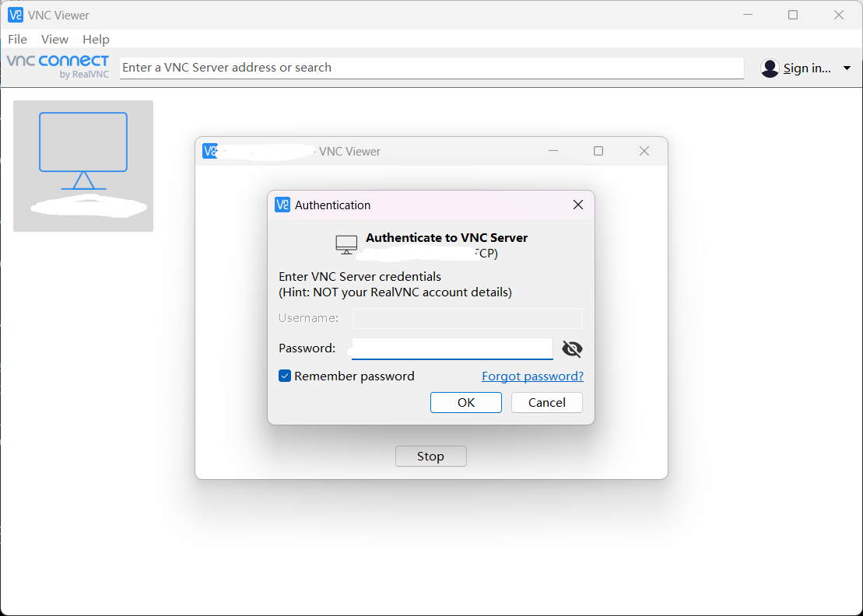The height and width of the screenshot is (616, 863).
Task: Open the Forgot password? link
Action: [x=532, y=376]
